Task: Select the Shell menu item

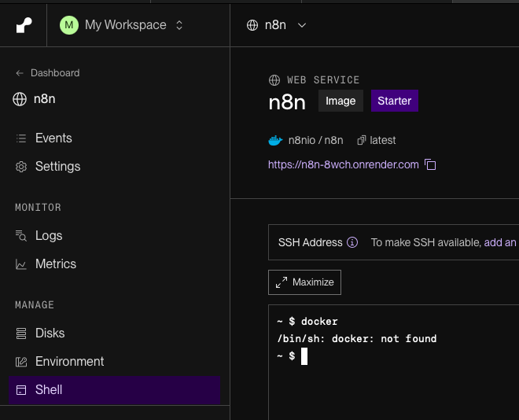Action: pos(114,390)
